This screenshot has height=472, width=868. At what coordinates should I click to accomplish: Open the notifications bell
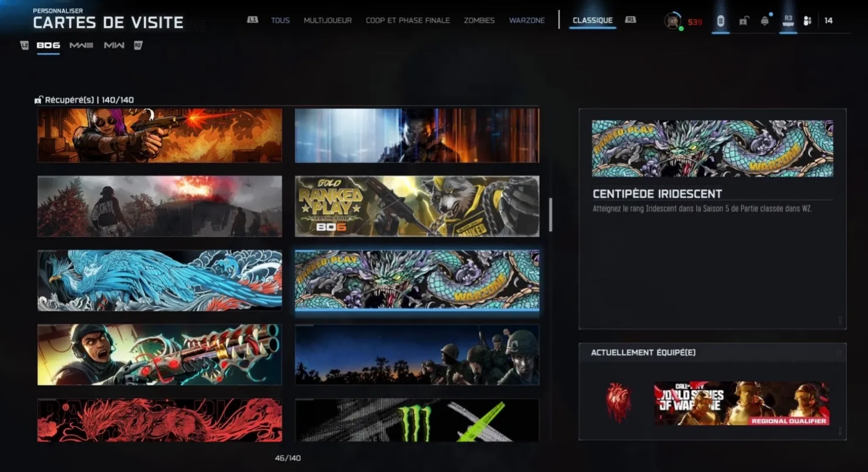click(x=765, y=21)
